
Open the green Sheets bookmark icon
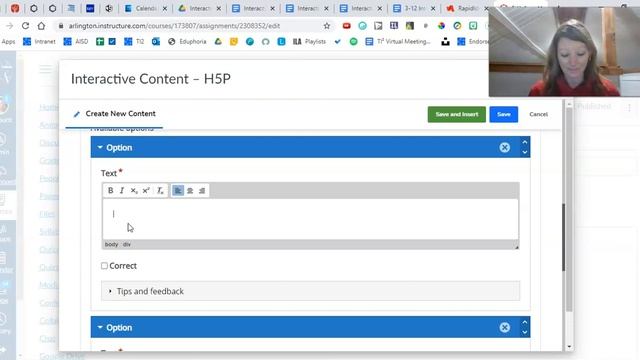coord(100,42)
